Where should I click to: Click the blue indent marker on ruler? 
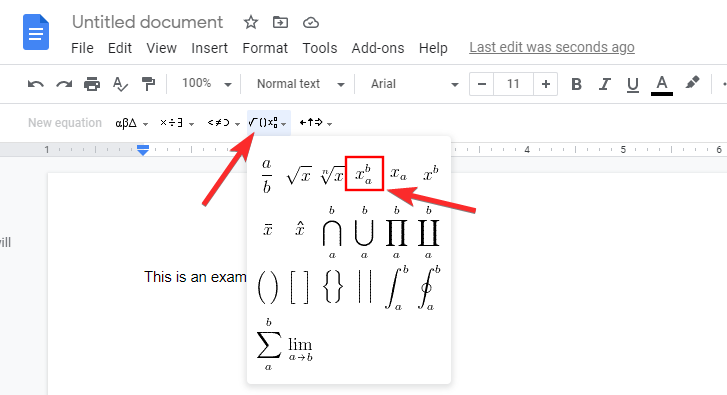(143, 150)
